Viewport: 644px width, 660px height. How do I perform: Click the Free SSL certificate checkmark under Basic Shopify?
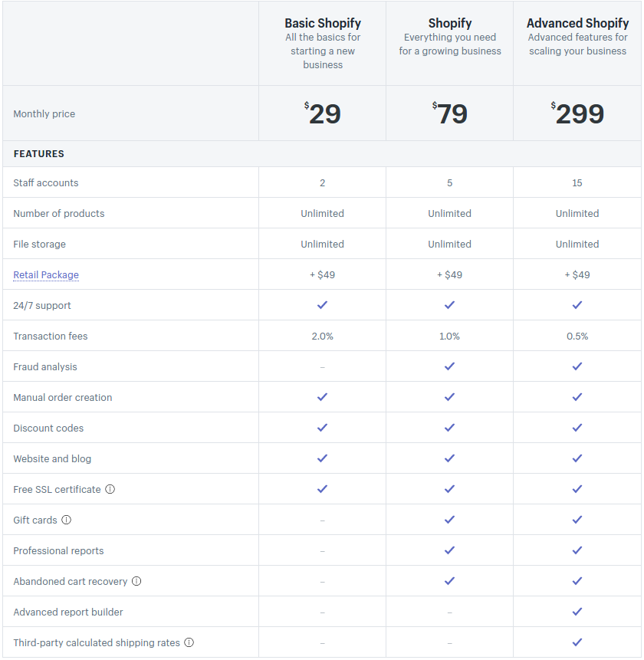tap(323, 489)
